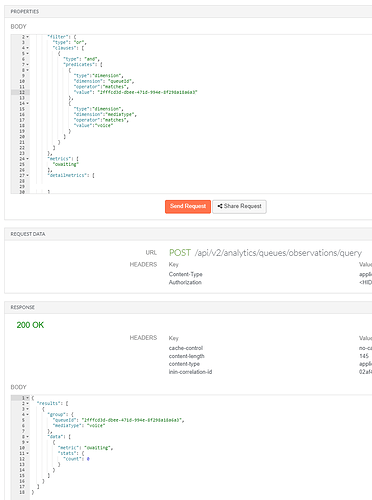The width and height of the screenshot is (372, 500).
Task: Click the "owaiting" metric text in request body
Action: point(66,164)
